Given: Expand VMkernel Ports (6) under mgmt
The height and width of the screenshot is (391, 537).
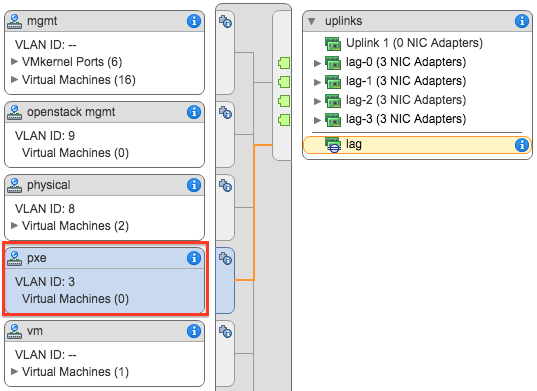Looking at the screenshot, I should tap(14, 62).
